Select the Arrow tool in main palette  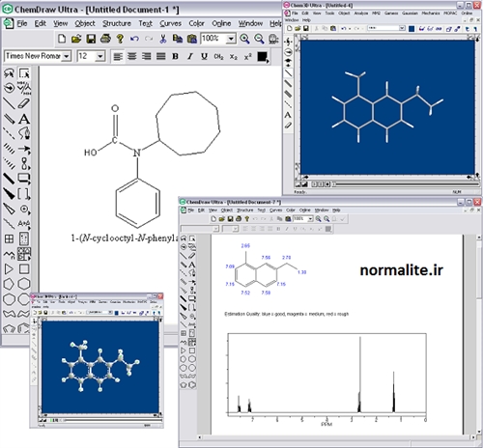[x=24, y=149]
